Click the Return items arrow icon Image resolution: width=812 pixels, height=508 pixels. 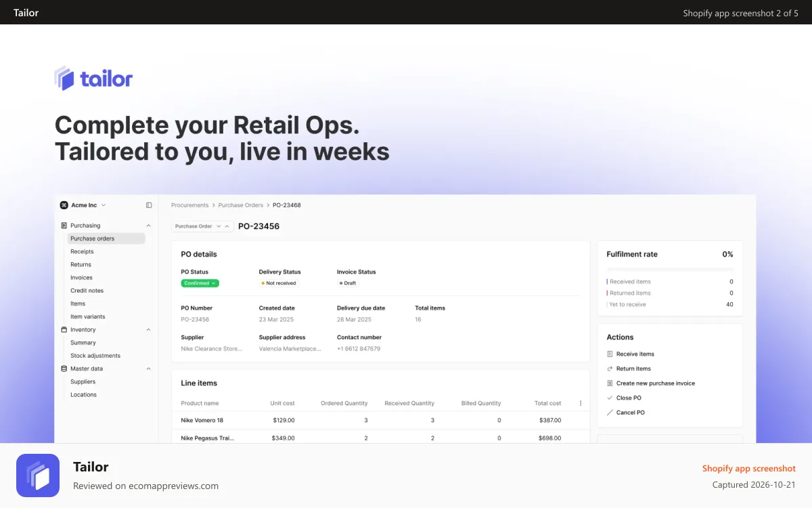tap(610, 368)
